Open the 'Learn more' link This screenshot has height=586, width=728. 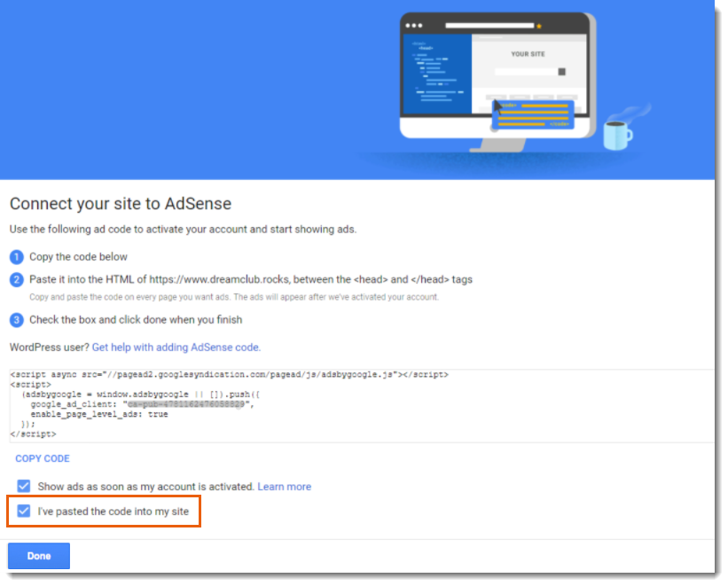pos(284,487)
